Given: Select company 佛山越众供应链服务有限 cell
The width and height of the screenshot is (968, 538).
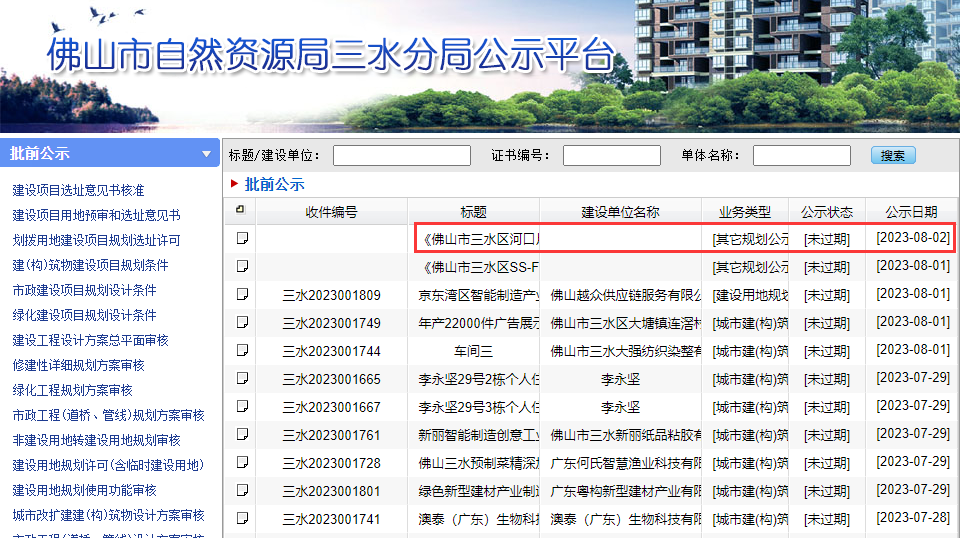Looking at the screenshot, I should (625, 295).
